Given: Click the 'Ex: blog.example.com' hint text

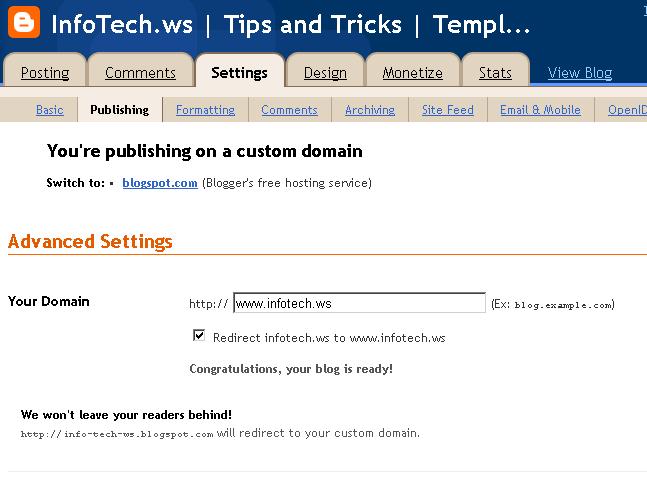Looking at the screenshot, I should (553, 305).
